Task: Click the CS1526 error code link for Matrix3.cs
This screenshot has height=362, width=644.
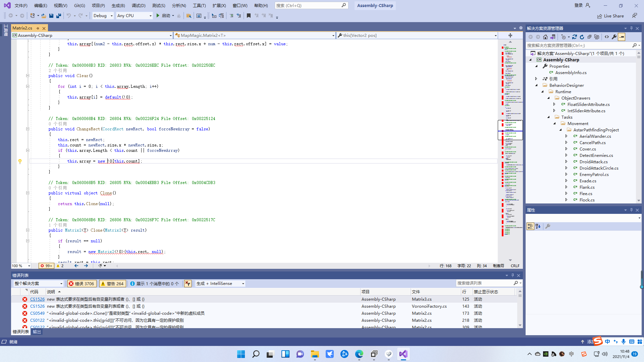Action: 37,299
